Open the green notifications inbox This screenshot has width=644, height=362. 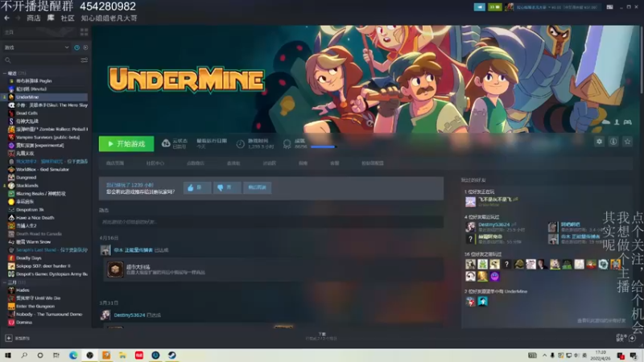point(494,7)
